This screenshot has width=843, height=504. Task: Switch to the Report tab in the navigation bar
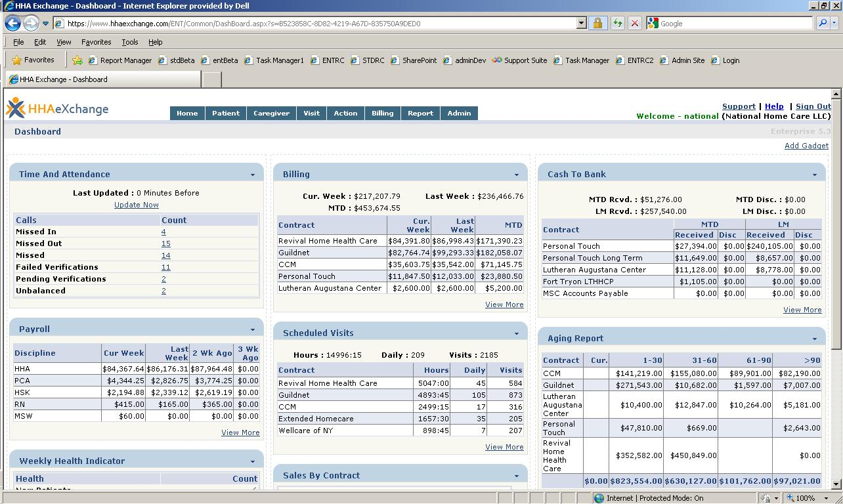(420, 113)
